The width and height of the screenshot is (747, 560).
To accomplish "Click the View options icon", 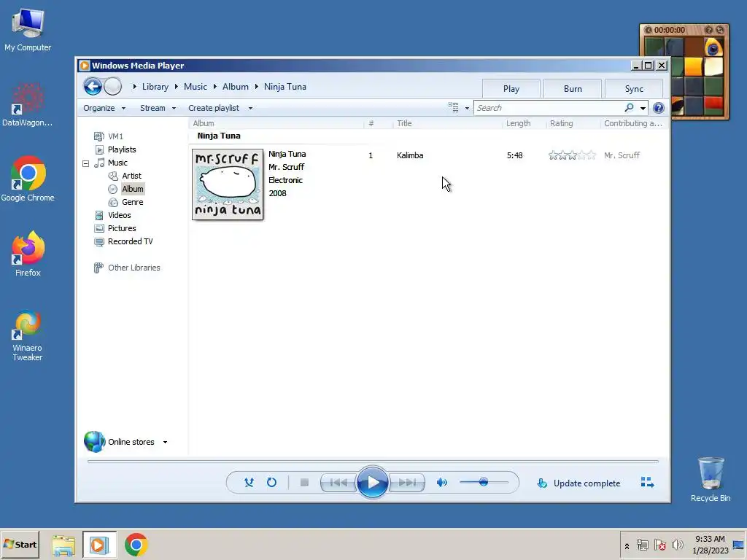I will pyautogui.click(x=453, y=108).
